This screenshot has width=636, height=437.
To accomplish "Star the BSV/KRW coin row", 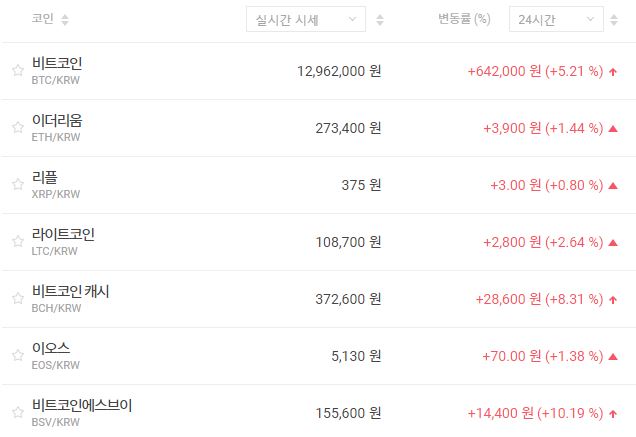I will [x=17, y=412].
